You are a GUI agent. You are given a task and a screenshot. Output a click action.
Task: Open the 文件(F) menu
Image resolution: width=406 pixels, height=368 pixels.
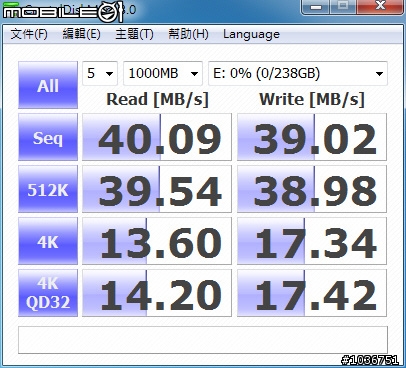point(29,34)
